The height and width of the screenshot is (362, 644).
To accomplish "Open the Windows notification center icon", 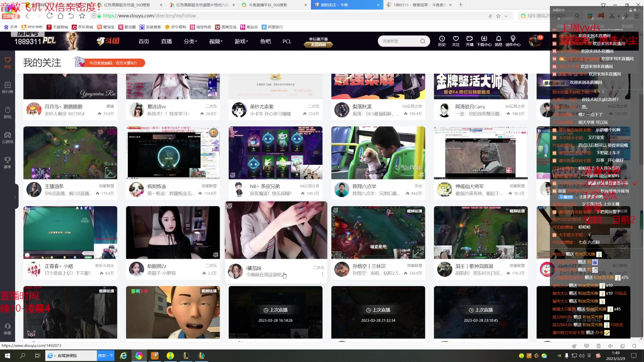I will click(x=634, y=356).
